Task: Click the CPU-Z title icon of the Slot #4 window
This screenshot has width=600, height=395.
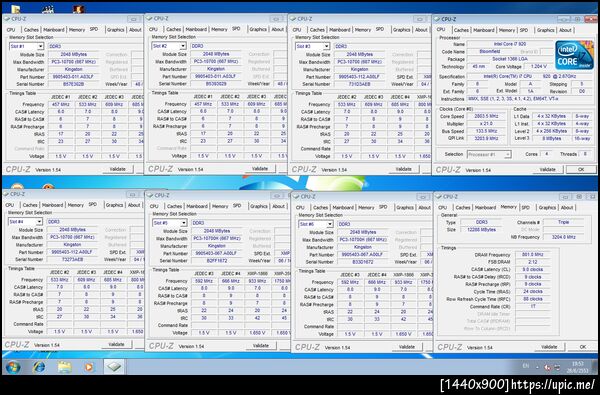Action: tap(7, 194)
